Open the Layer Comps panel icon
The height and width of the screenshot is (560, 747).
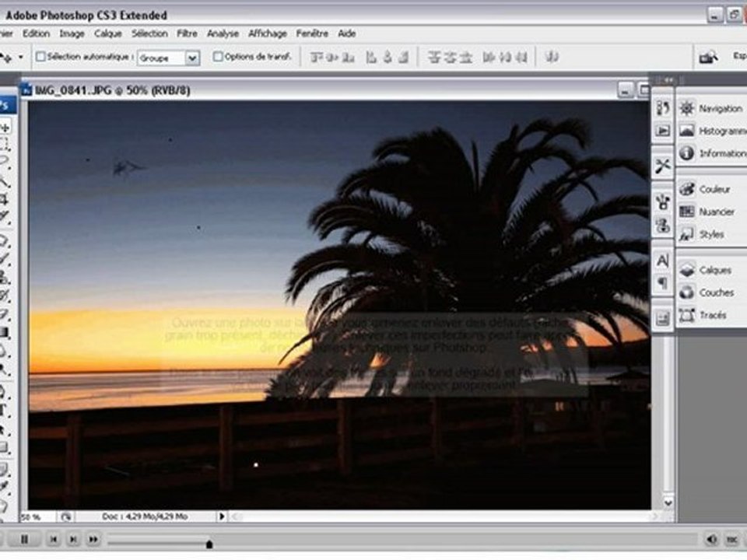coord(663,318)
